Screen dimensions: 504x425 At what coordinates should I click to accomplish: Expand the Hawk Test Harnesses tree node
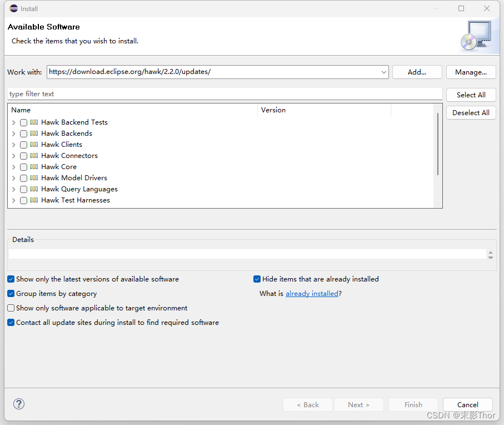coord(13,200)
